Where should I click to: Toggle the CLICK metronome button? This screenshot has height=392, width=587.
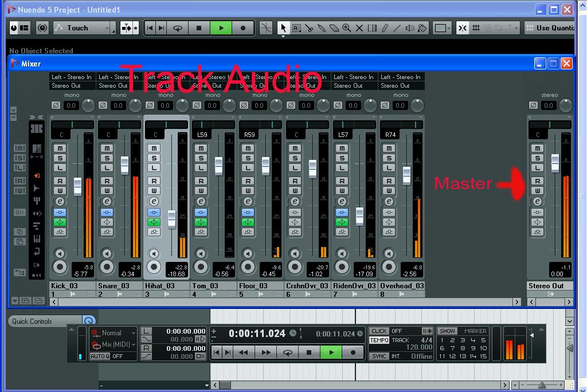click(379, 331)
